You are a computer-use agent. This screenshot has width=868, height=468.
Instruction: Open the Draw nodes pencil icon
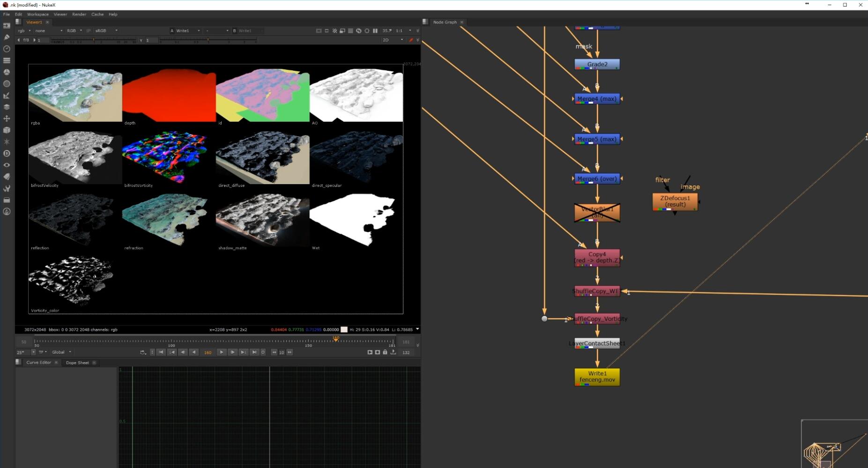(7, 37)
